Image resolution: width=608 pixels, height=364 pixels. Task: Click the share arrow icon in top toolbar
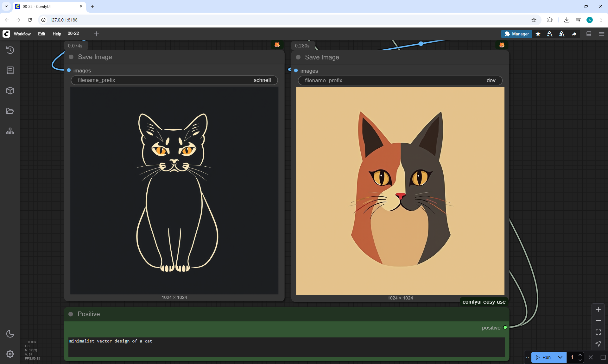(x=574, y=34)
